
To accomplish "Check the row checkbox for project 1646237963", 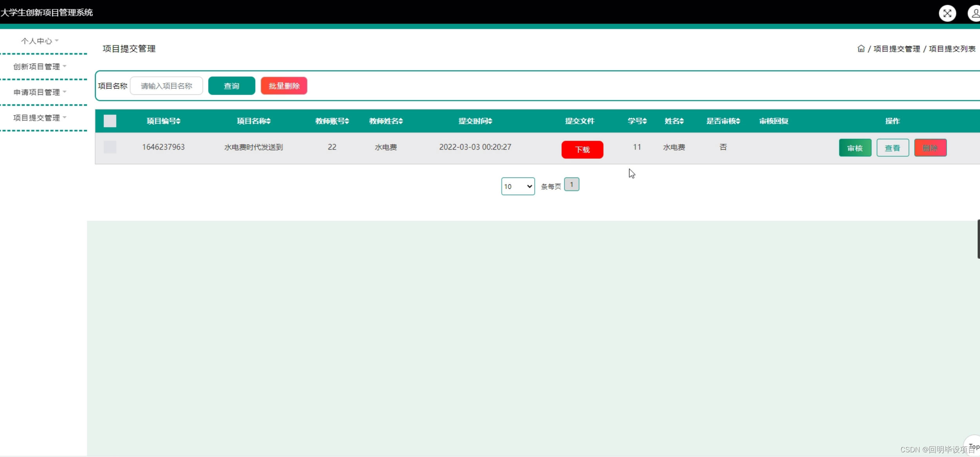I will coord(110,147).
